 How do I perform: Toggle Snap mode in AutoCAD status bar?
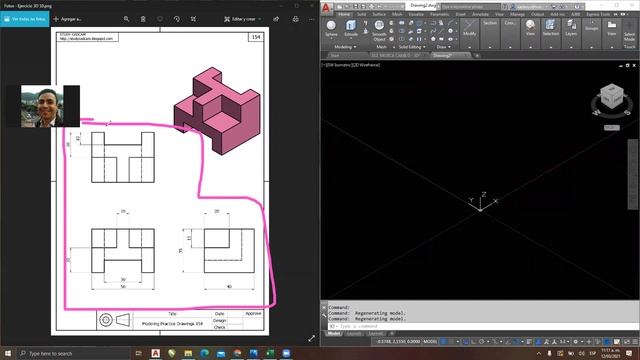pos(451,342)
